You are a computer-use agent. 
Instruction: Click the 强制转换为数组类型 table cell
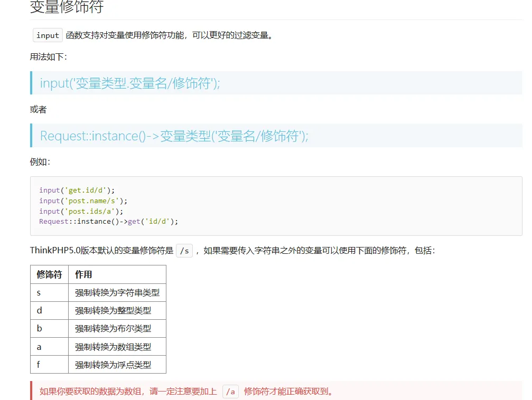pos(113,346)
